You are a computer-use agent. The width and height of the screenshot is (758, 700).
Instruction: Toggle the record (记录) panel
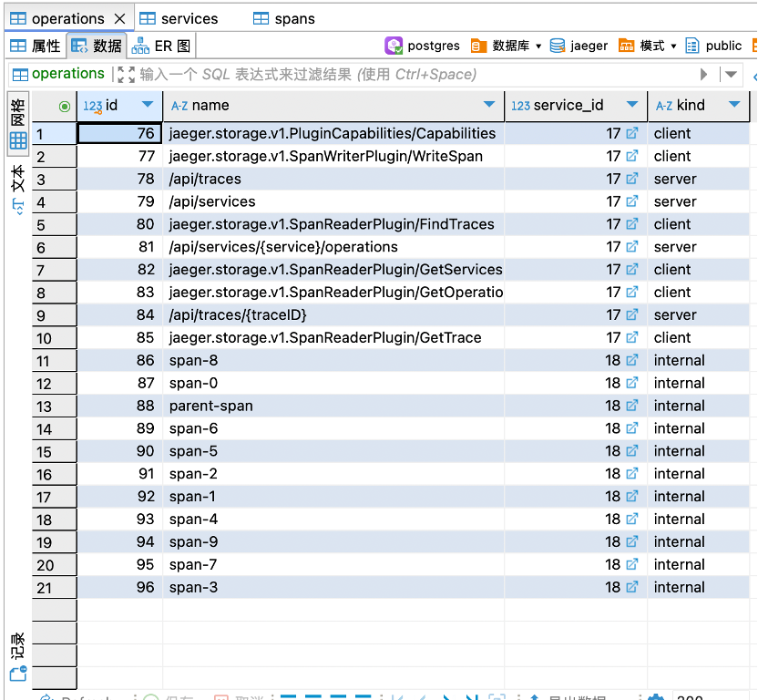[x=18, y=657]
